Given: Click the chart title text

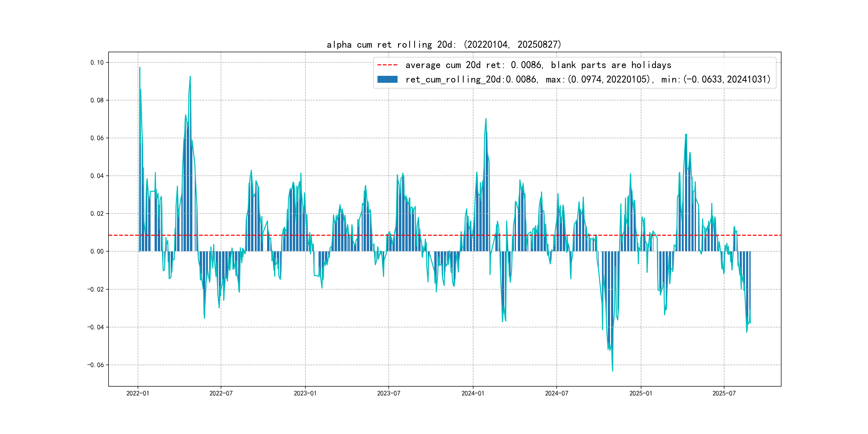Looking at the screenshot, I should [444, 44].
